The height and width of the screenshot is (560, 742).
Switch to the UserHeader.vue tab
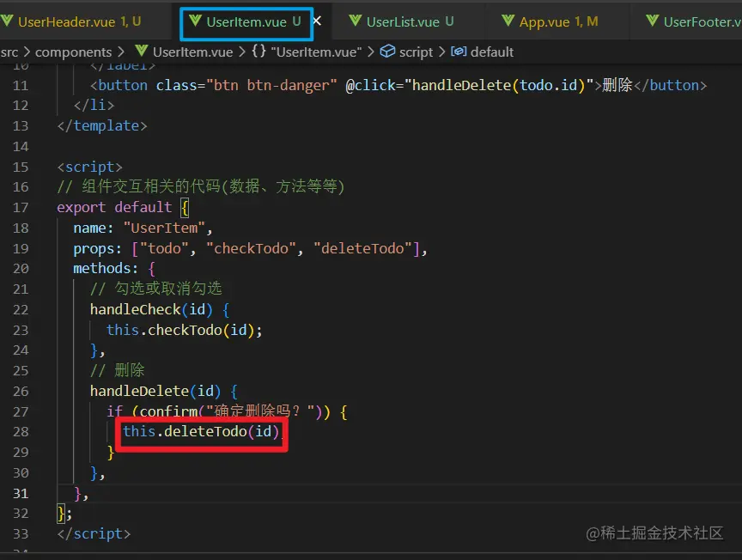tap(79, 21)
